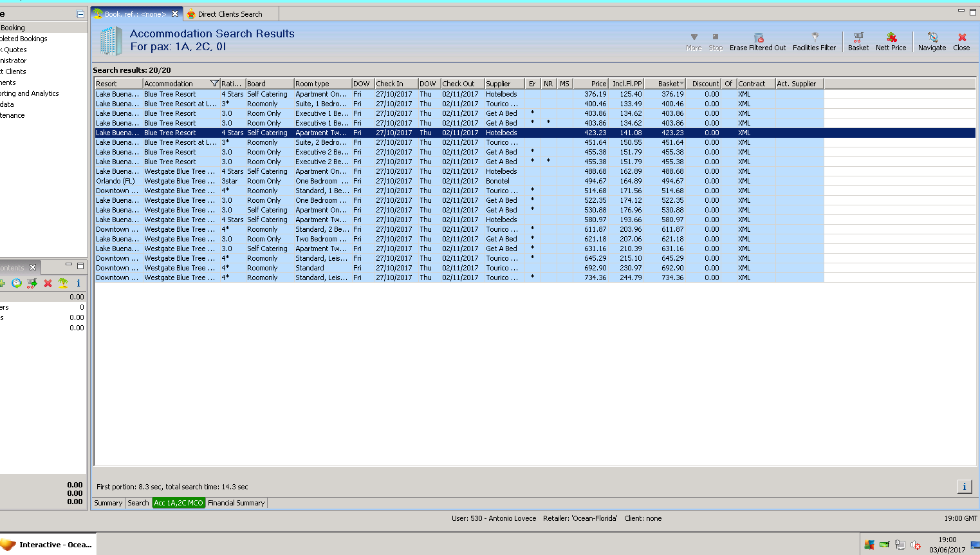Open the Financial Summary bottom tab
The image size is (980, 555).
click(x=236, y=503)
